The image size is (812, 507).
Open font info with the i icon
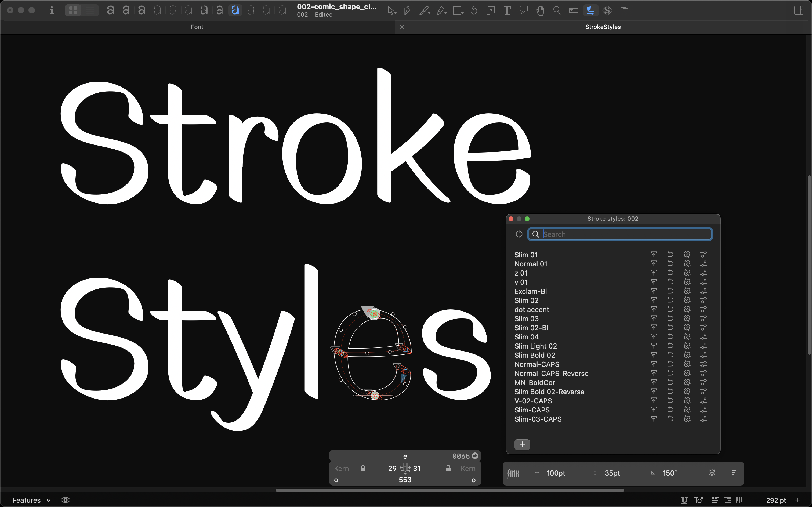click(51, 10)
